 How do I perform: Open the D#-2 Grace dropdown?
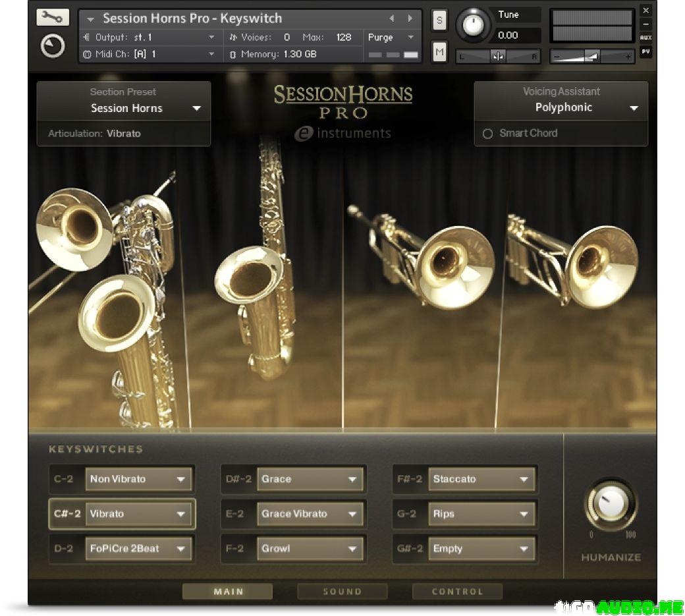pyautogui.click(x=310, y=479)
